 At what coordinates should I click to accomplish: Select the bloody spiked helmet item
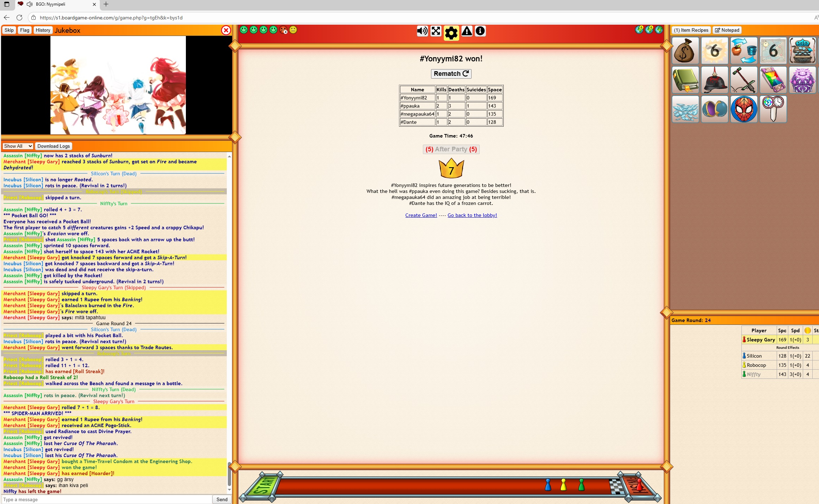coord(714,80)
